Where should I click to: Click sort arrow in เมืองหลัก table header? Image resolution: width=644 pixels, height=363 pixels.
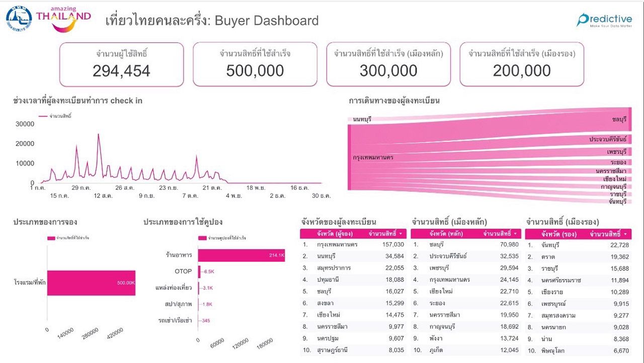[515, 234]
